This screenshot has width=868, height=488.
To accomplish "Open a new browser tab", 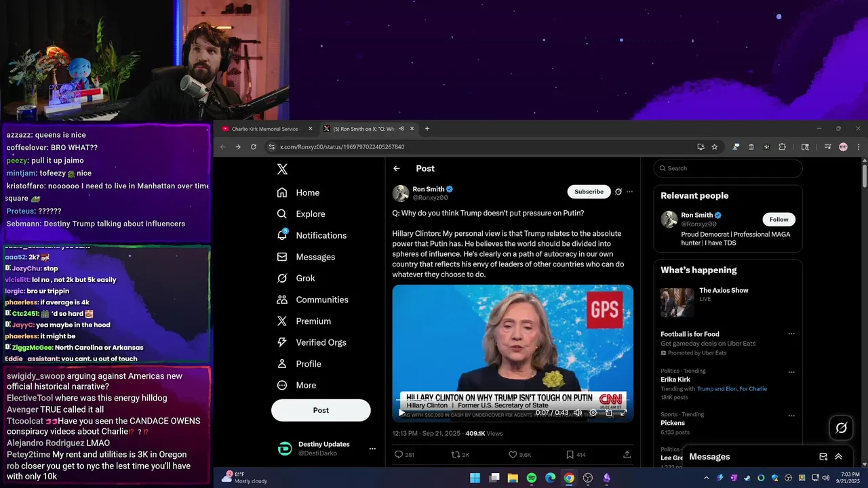I will [427, 129].
